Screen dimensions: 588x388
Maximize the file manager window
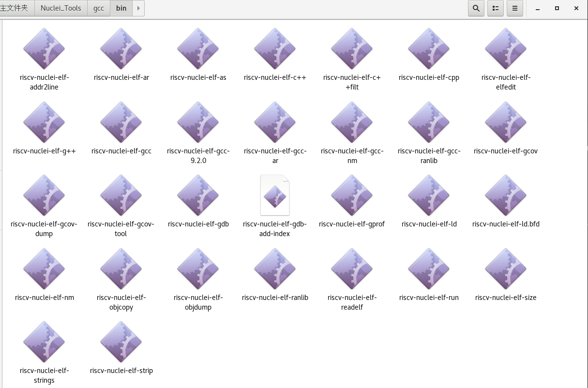click(557, 8)
